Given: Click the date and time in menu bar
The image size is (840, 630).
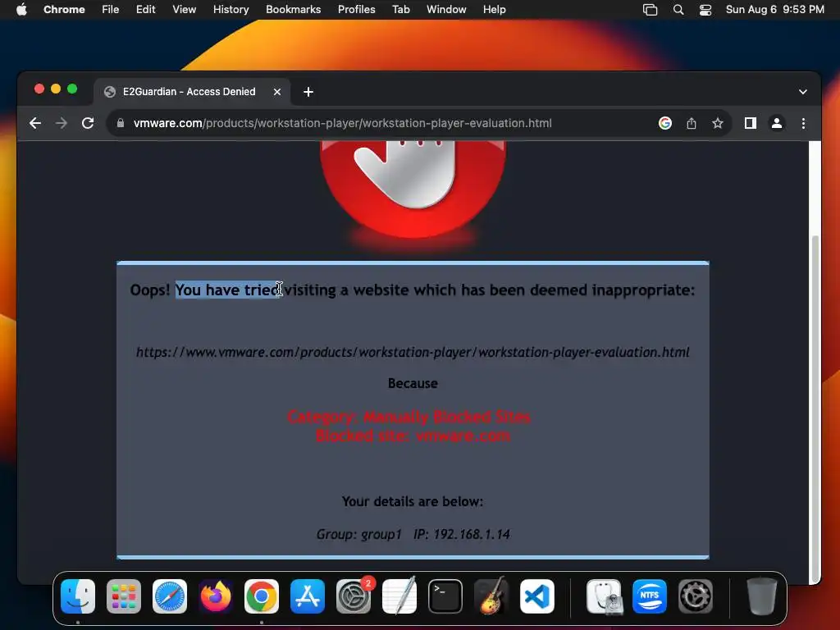Looking at the screenshot, I should coord(774,10).
